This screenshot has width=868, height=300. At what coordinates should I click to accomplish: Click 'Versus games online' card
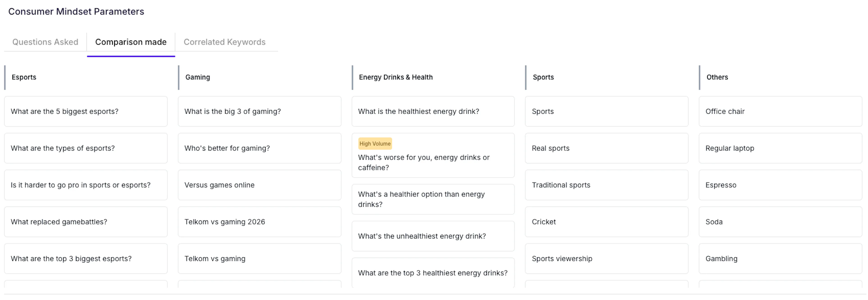click(x=259, y=185)
